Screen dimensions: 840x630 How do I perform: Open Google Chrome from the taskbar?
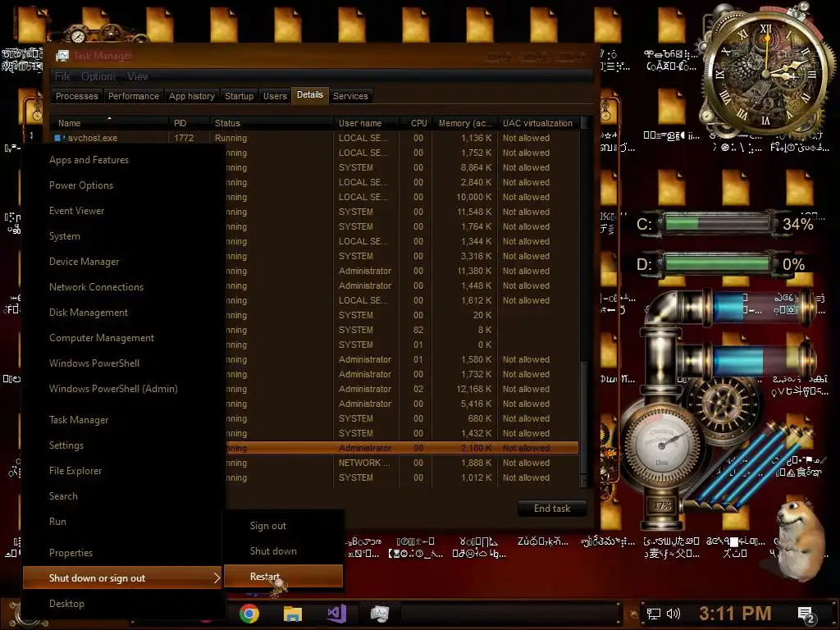249,614
